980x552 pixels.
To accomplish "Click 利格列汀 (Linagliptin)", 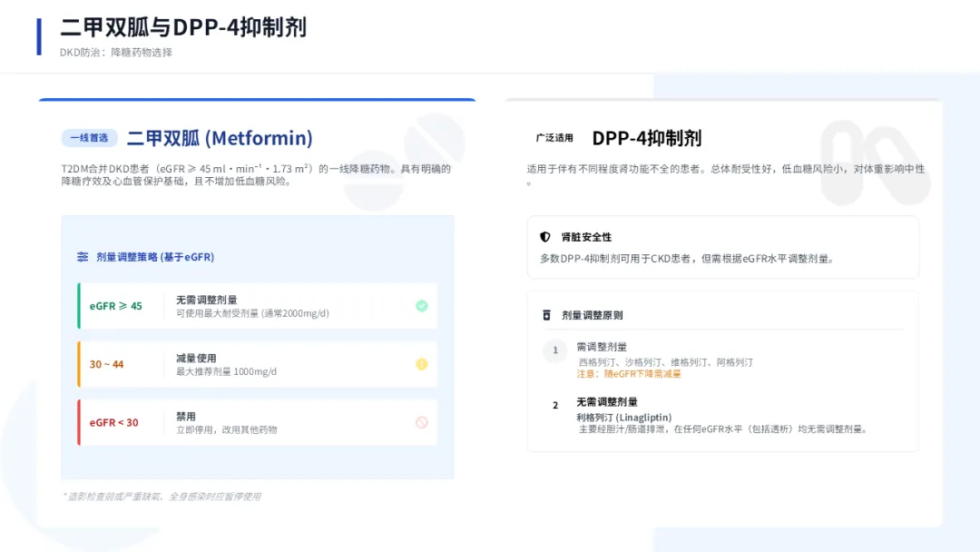I will coord(623,417).
